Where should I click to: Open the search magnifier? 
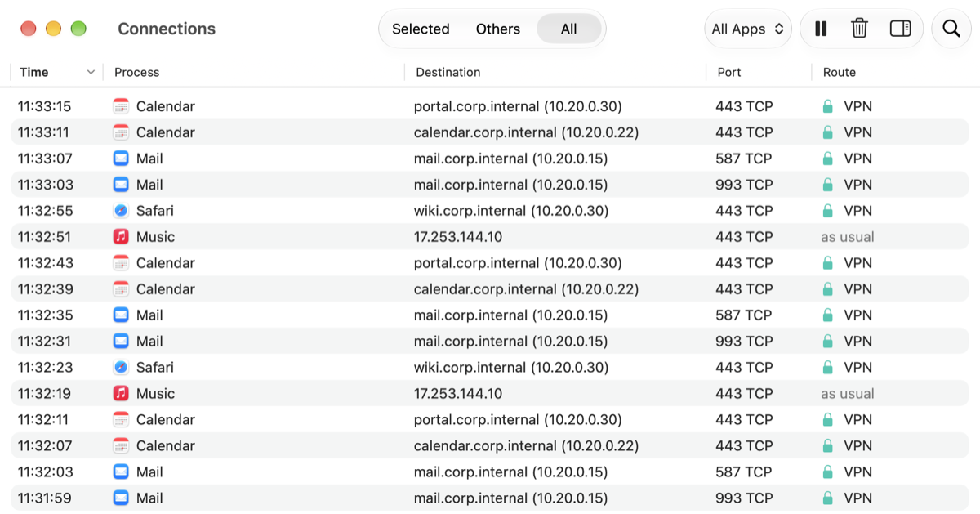[951, 29]
